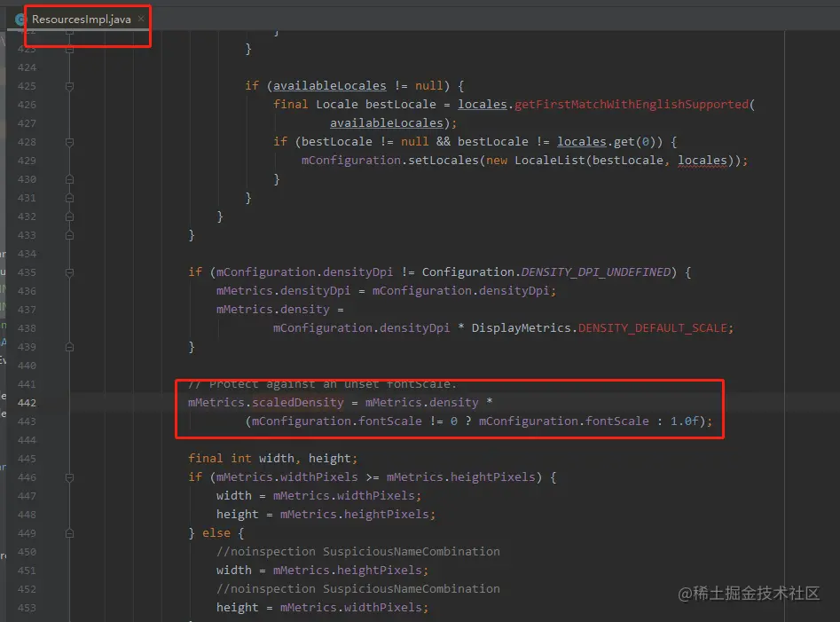Select the ResourcesImpl.java editor tab

click(x=81, y=20)
